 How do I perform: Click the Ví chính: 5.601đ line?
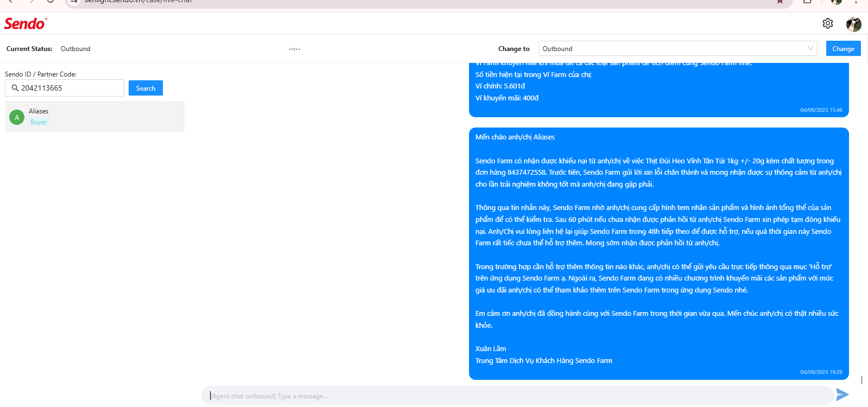500,86
